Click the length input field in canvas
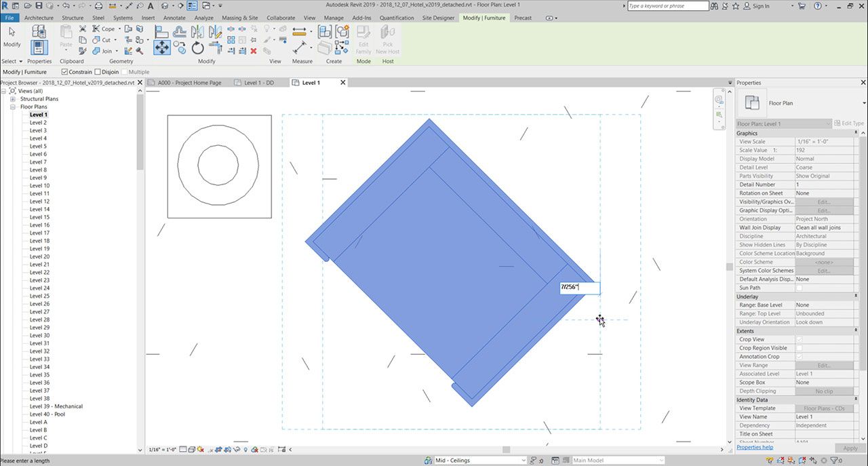 pyautogui.click(x=580, y=288)
